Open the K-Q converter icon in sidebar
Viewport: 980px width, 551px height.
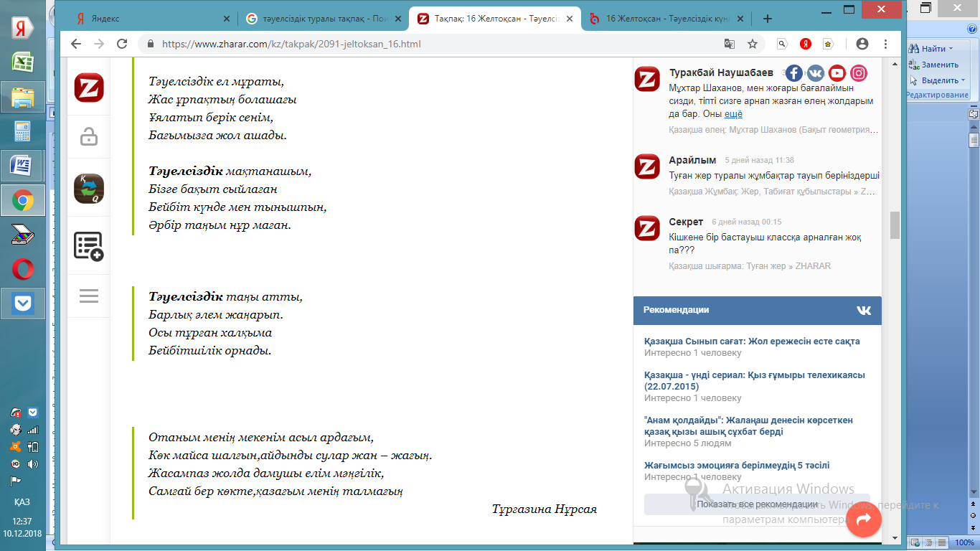[x=89, y=189]
